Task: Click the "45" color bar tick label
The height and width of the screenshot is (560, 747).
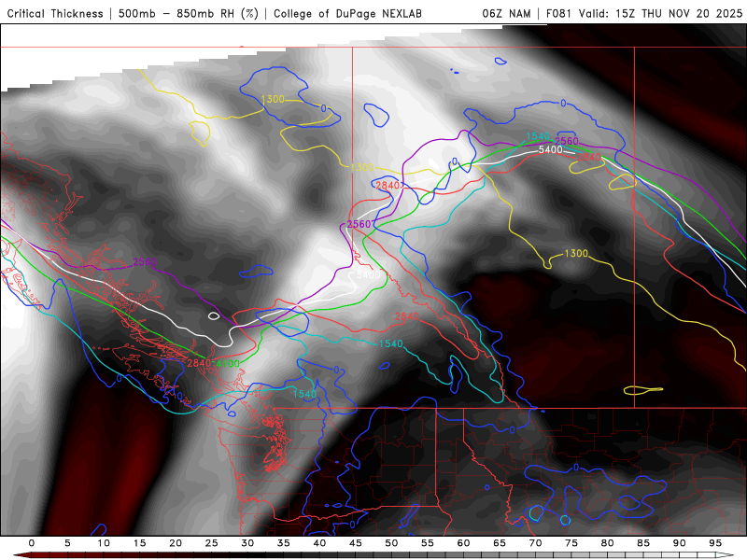Action: point(356,543)
